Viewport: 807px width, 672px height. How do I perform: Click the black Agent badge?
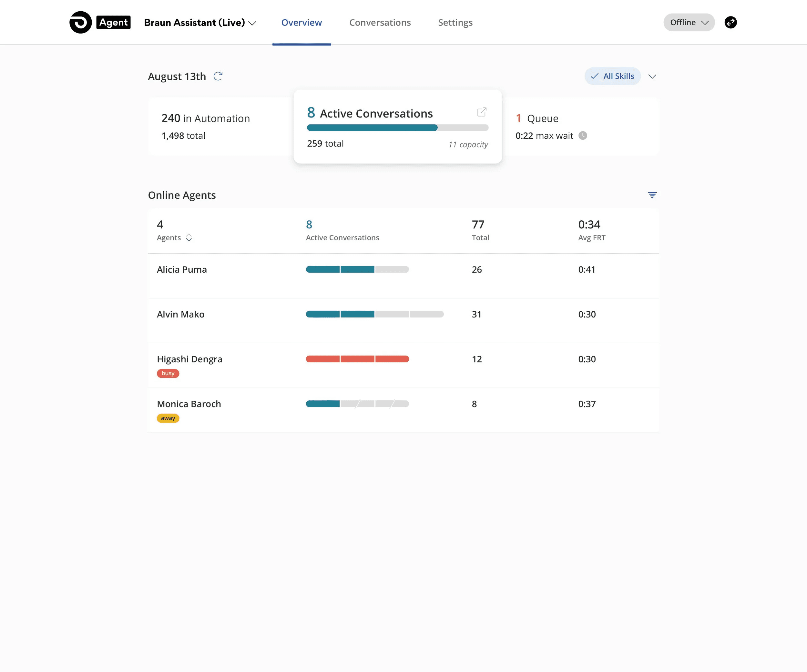(113, 22)
